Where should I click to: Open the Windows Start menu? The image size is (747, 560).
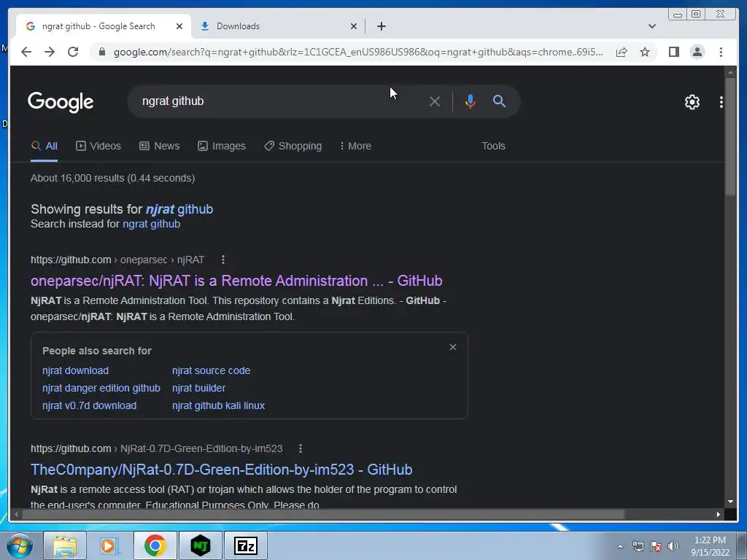pos(19,545)
